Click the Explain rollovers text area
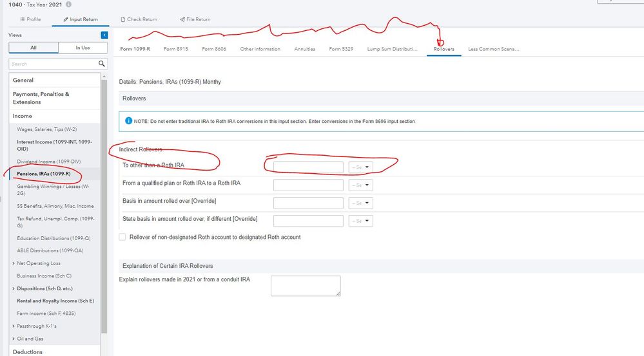 [306, 286]
